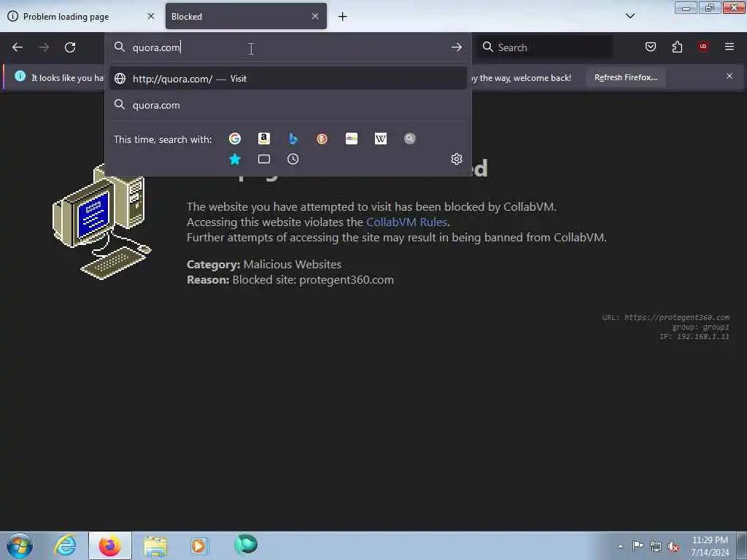Viewport: 747px width, 560px height.
Task: Click the 'Reason: Blocked site' line
Action: pos(290,279)
